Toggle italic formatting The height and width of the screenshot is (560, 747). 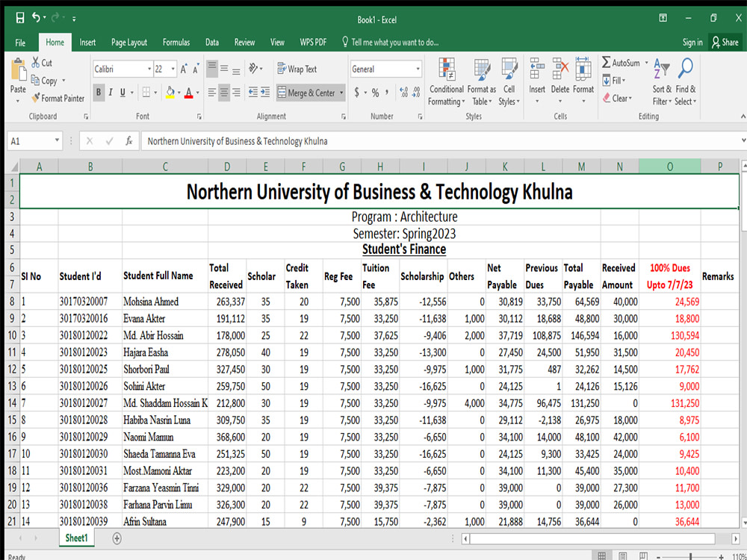[x=109, y=93]
